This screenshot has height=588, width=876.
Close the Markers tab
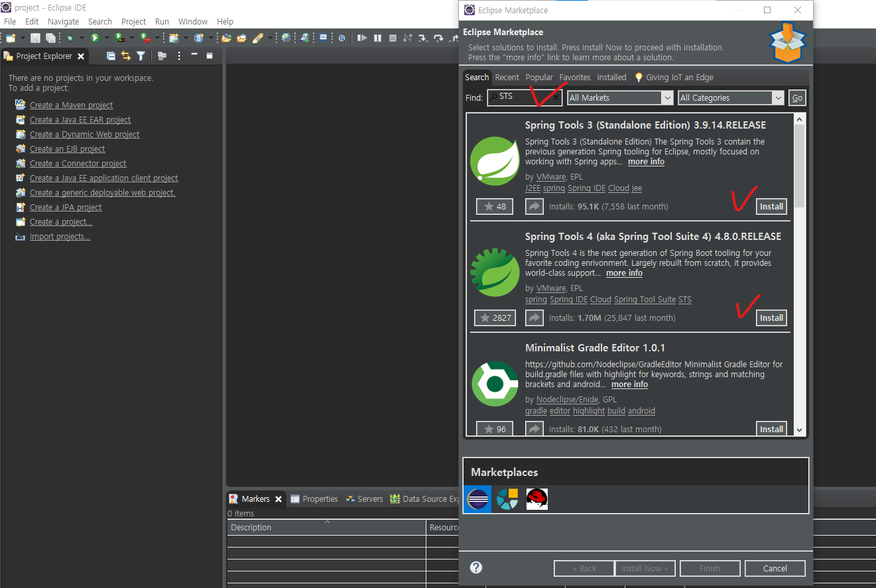(x=279, y=499)
